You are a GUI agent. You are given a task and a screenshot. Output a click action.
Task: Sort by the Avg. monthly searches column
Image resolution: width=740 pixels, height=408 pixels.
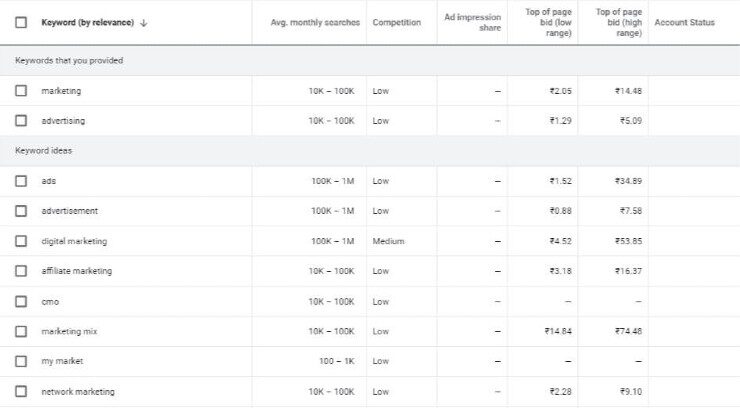[315, 23]
